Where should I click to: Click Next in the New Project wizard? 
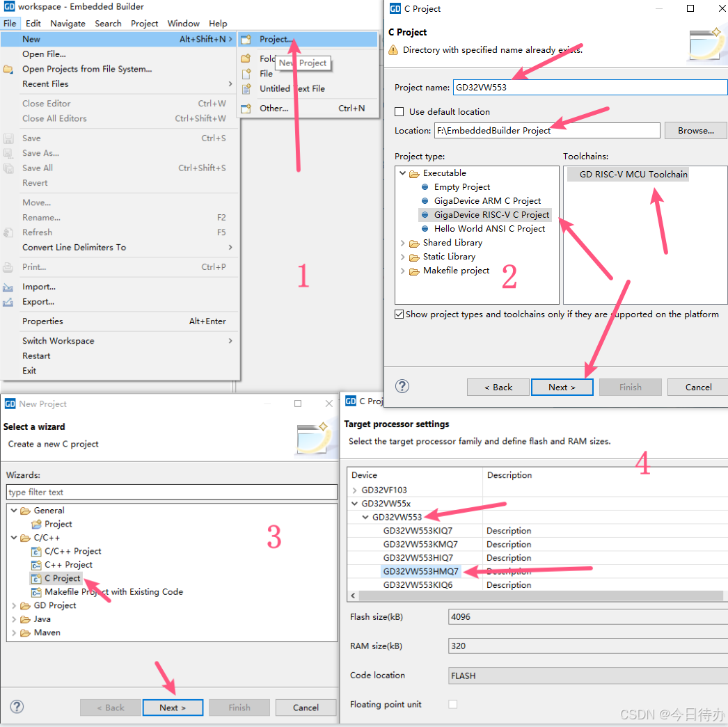[173, 708]
